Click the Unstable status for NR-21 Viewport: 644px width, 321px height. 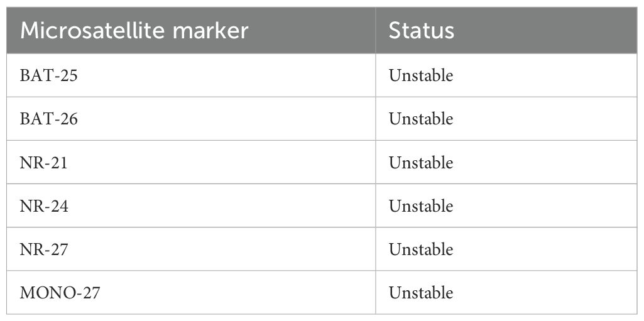[x=420, y=163]
